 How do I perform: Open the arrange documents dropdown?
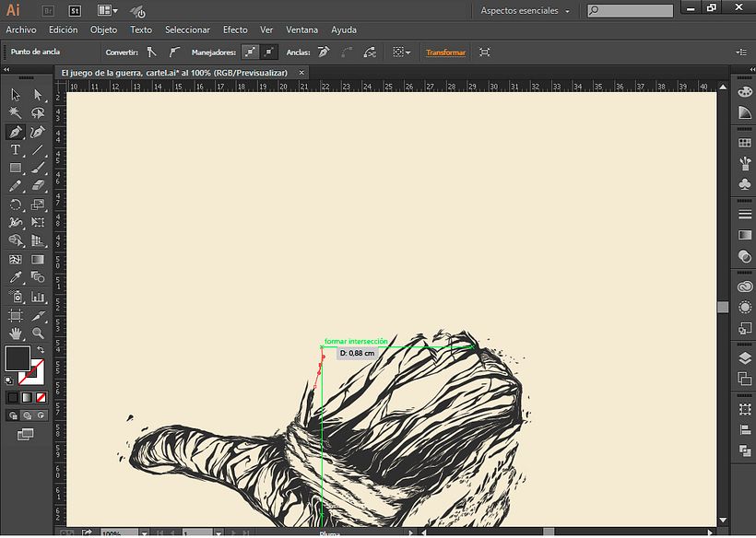pyautogui.click(x=108, y=10)
